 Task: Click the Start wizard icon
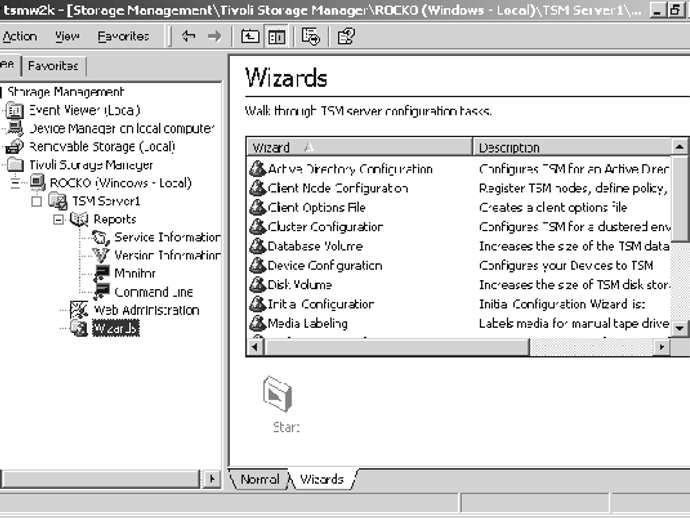coord(277,394)
